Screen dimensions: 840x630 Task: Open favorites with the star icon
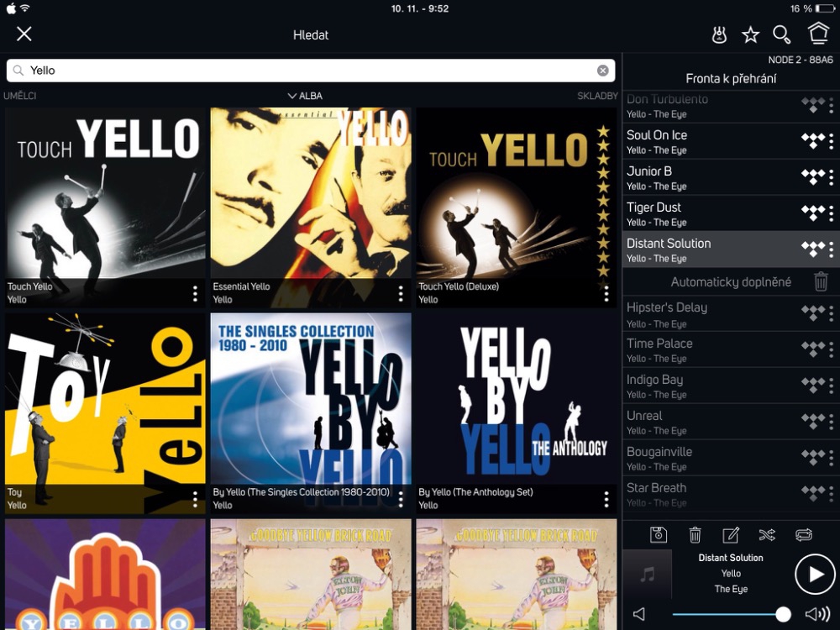[x=750, y=34]
